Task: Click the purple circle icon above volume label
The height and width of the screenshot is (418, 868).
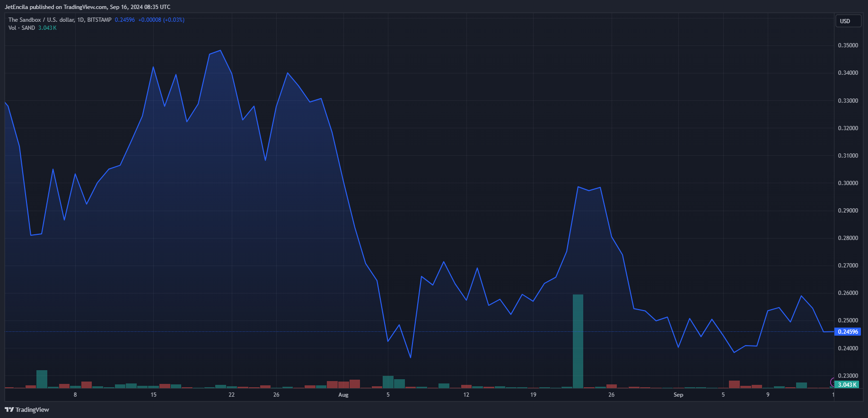Action: pyautogui.click(x=833, y=382)
